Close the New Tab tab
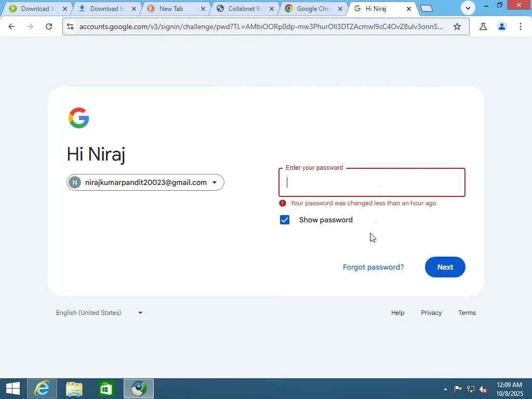The image size is (532, 399). (203, 9)
